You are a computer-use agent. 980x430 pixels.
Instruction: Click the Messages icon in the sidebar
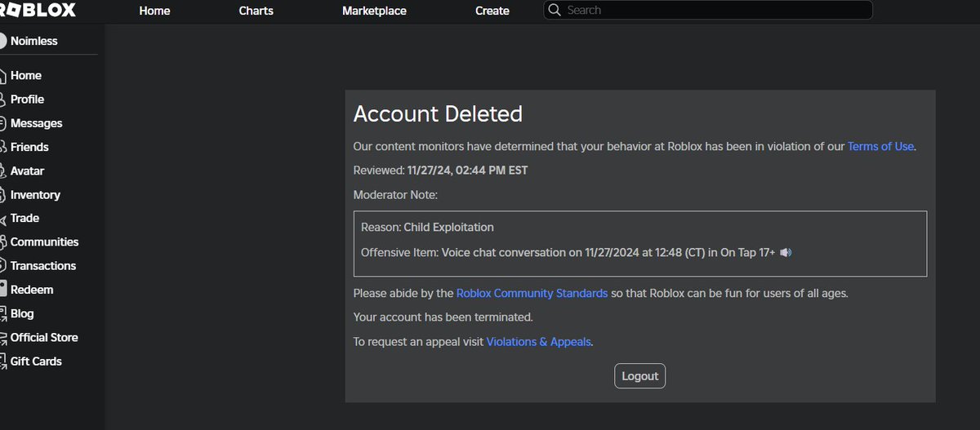(x=3, y=123)
